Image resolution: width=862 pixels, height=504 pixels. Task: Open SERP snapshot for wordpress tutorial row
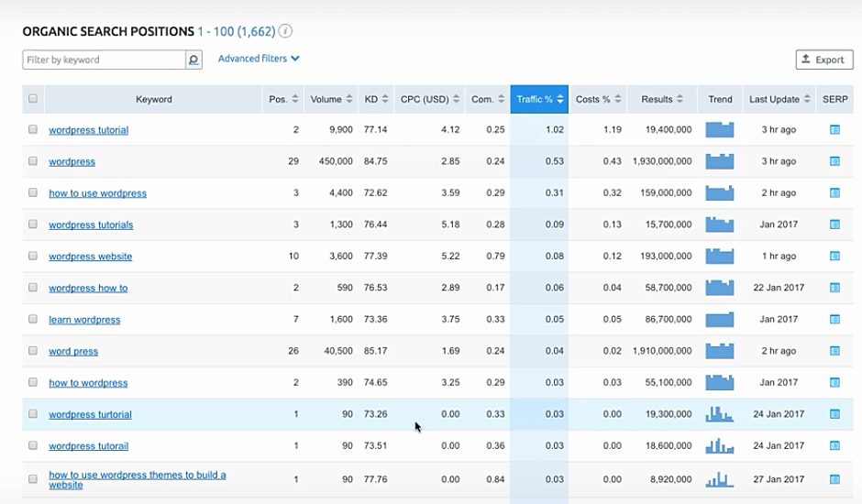(x=834, y=130)
